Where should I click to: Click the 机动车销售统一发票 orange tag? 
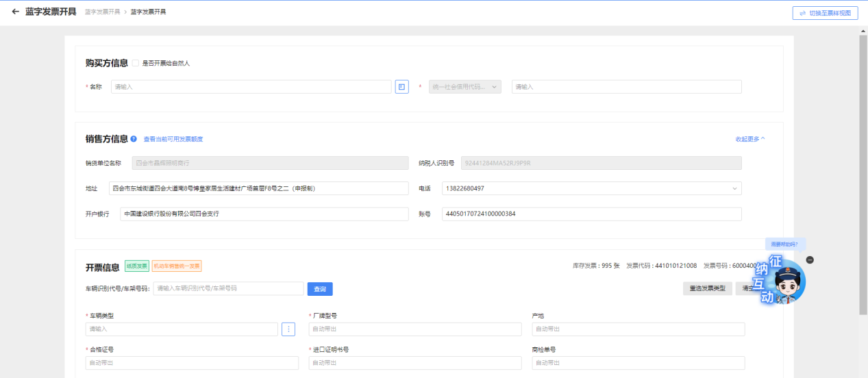point(177,266)
